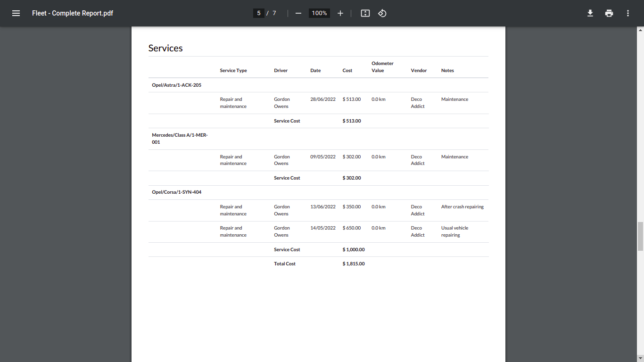
Task: Click the After crash repairing note
Action: 462,207
